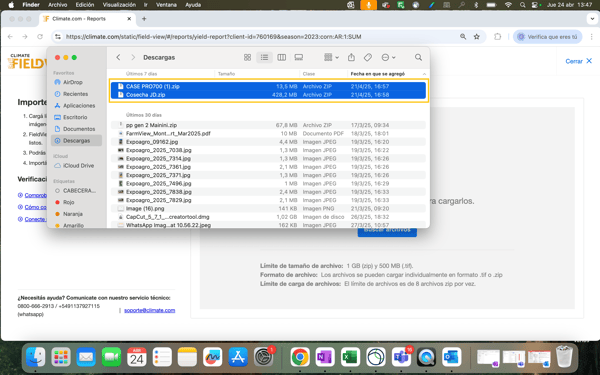600x375 pixels.
Task: Switch Finder to column view
Action: [x=282, y=57]
